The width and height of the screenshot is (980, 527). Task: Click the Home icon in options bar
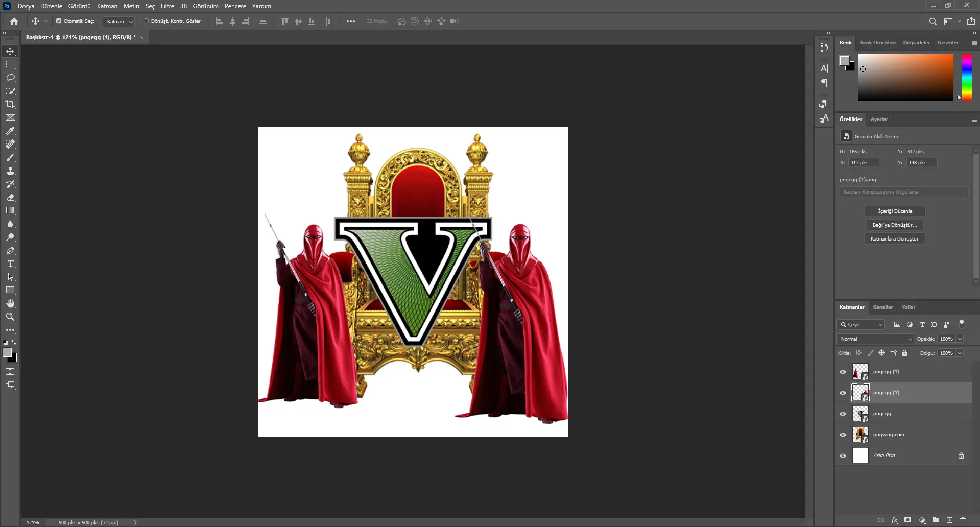(x=14, y=21)
